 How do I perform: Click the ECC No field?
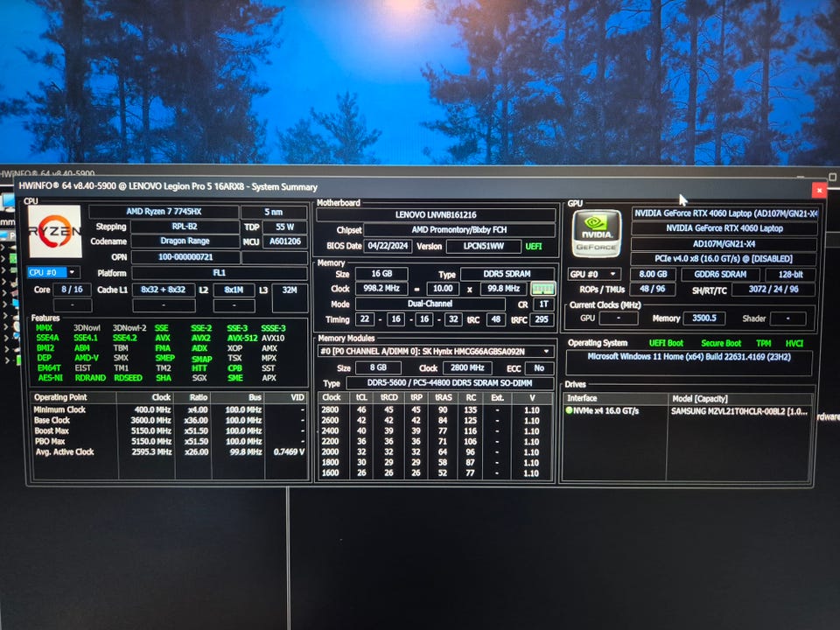click(x=539, y=368)
